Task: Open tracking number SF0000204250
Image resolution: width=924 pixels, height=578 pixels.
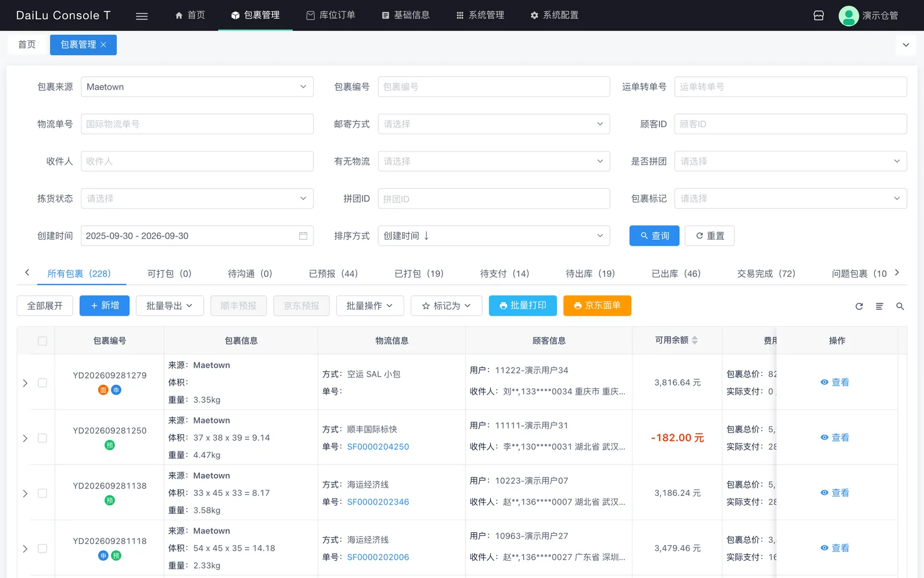Action: pos(378,447)
